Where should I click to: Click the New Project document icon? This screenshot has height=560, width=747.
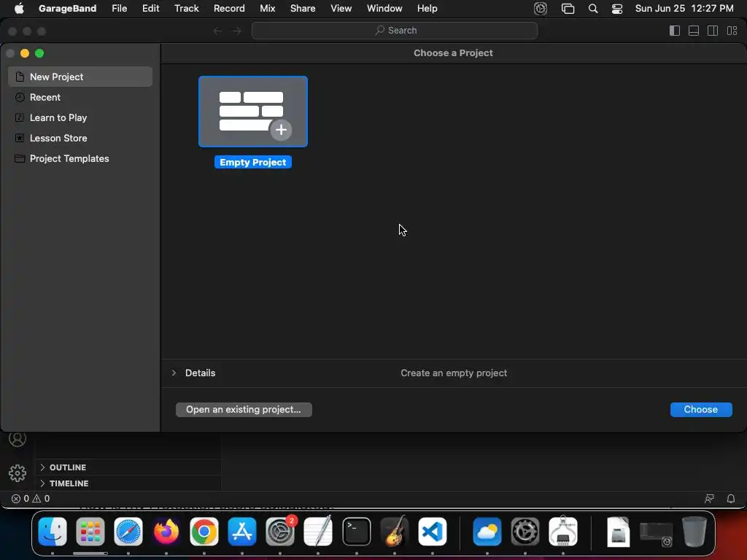coord(20,77)
